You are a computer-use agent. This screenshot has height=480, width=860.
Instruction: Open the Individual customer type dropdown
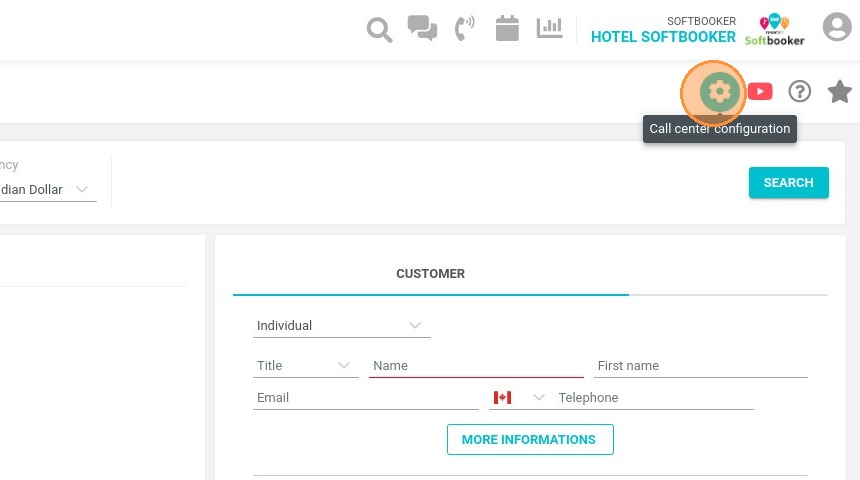point(341,325)
